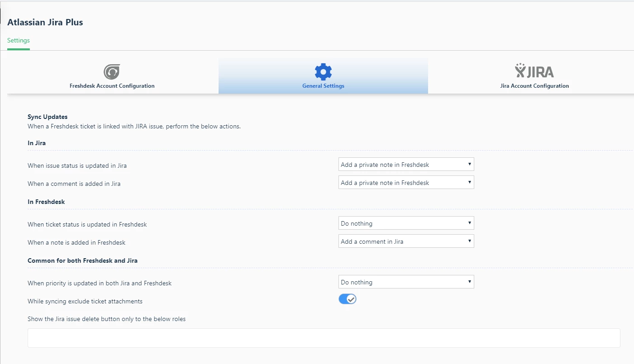Click label 'When ticket status is updated in Freshdesk'
Image resolution: width=634 pixels, height=364 pixels.
pos(87,224)
